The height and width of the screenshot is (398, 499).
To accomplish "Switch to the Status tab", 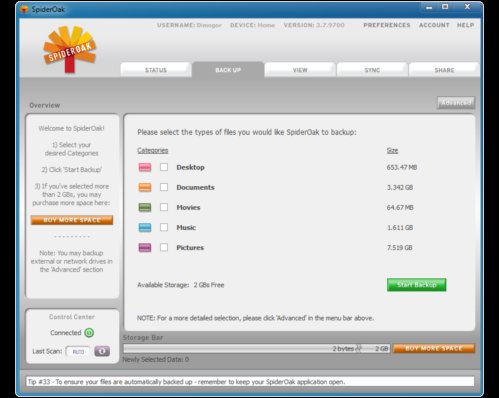I will point(156,70).
